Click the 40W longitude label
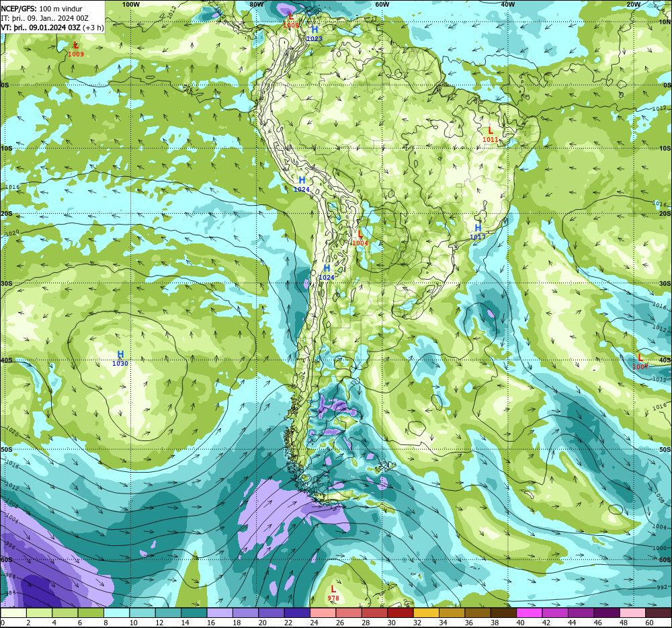The width and height of the screenshot is (672, 628). click(507, 4)
